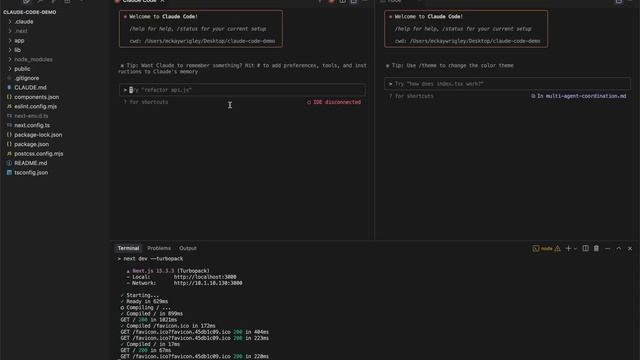Close the bottom terminal panel
Viewport: 640px width, 360px height.
pos(630,248)
